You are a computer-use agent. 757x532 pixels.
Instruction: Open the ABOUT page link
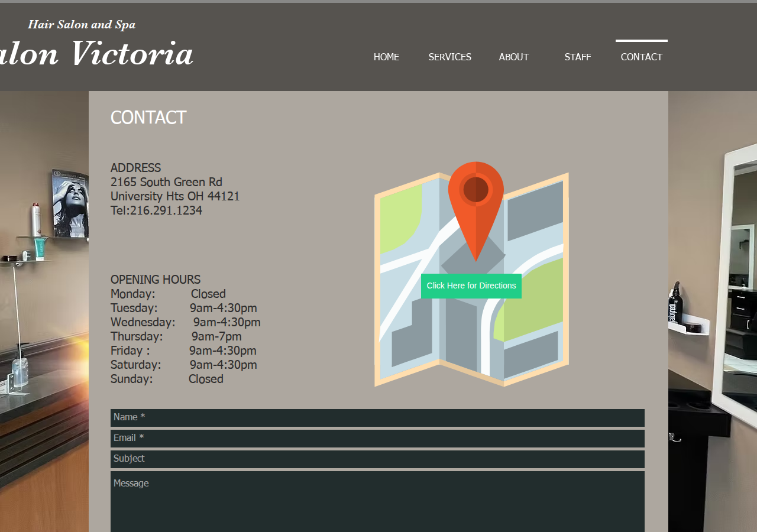514,57
